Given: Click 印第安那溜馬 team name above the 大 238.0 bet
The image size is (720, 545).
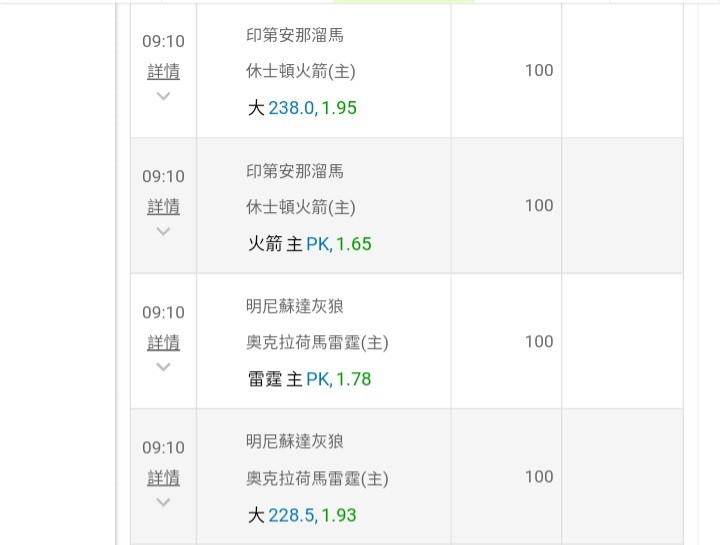Looking at the screenshot, I should 295,35.
